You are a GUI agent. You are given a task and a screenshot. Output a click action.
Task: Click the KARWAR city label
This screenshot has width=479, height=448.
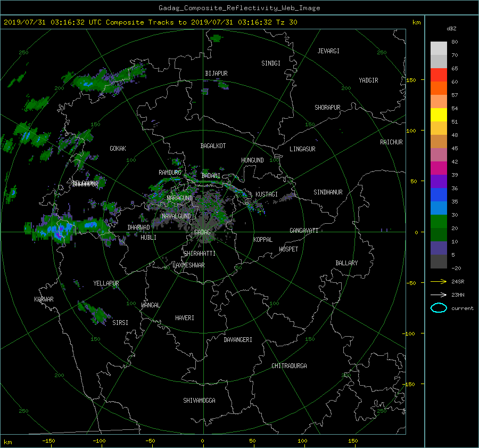click(x=44, y=299)
